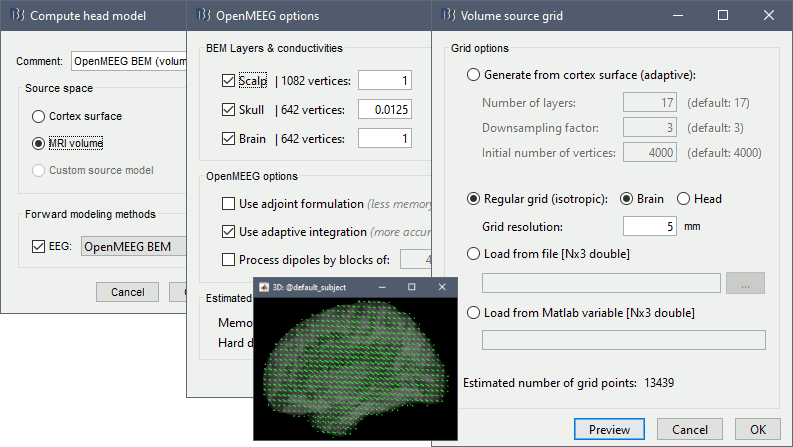Select Head for regular grid
Image resolution: width=793 pixels, height=447 pixels.
684,198
